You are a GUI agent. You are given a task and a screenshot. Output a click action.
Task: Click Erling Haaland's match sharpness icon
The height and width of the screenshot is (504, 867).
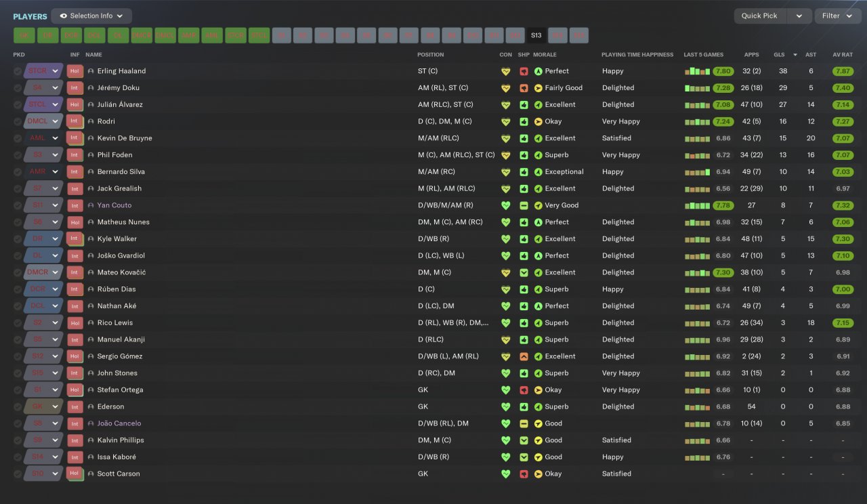click(x=524, y=71)
